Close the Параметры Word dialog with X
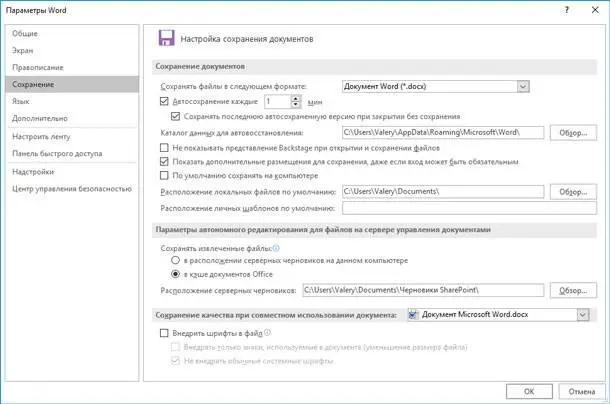This screenshot has height=404, width=610. pyautogui.click(x=593, y=9)
